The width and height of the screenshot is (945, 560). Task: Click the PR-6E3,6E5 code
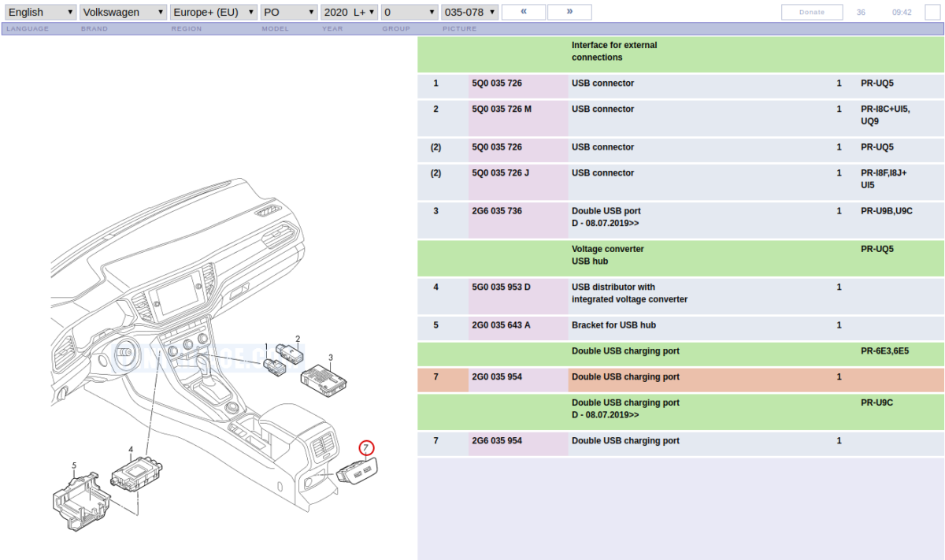click(885, 351)
